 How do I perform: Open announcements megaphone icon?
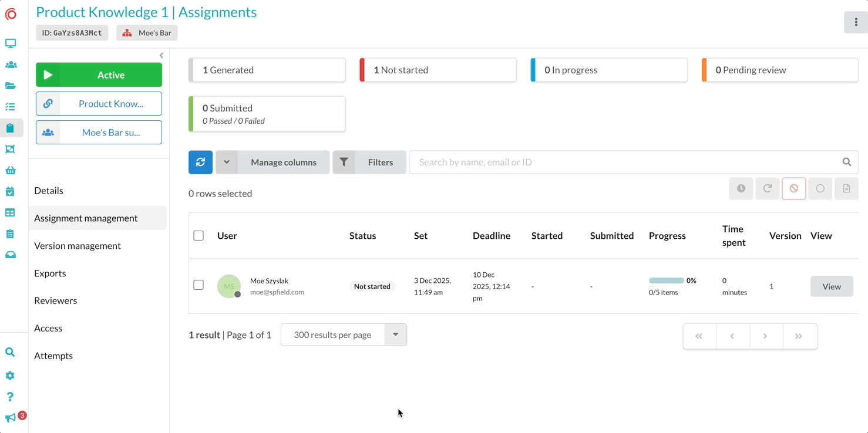pos(10,418)
